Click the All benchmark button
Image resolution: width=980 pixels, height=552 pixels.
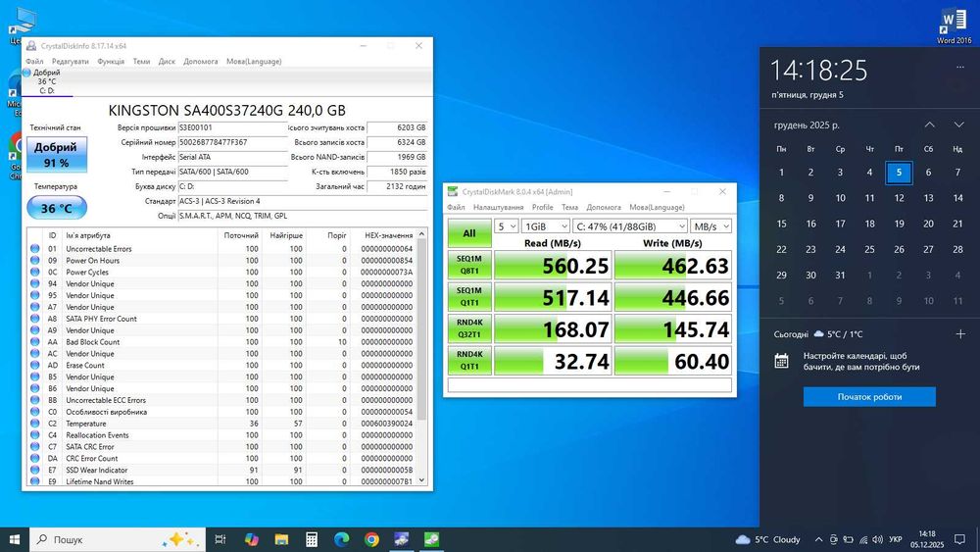pos(469,233)
